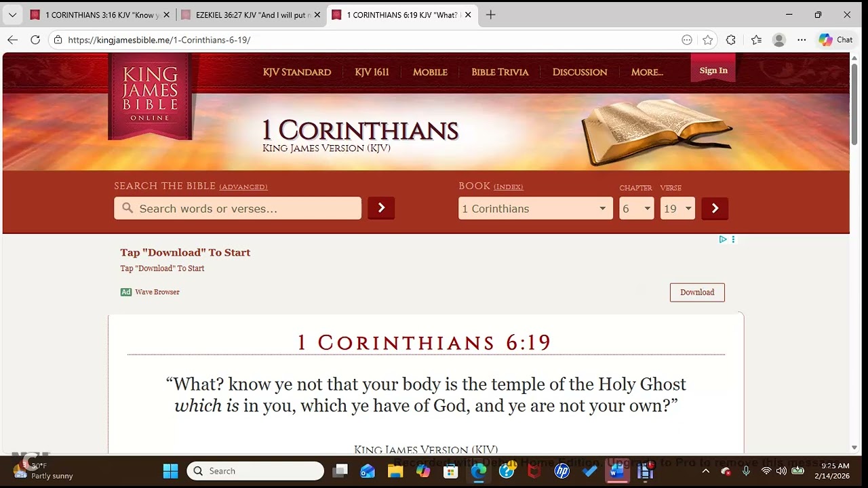Viewport: 868px width, 488px height.
Task: Open the weather widget Partly sunny
Action: click(43, 471)
